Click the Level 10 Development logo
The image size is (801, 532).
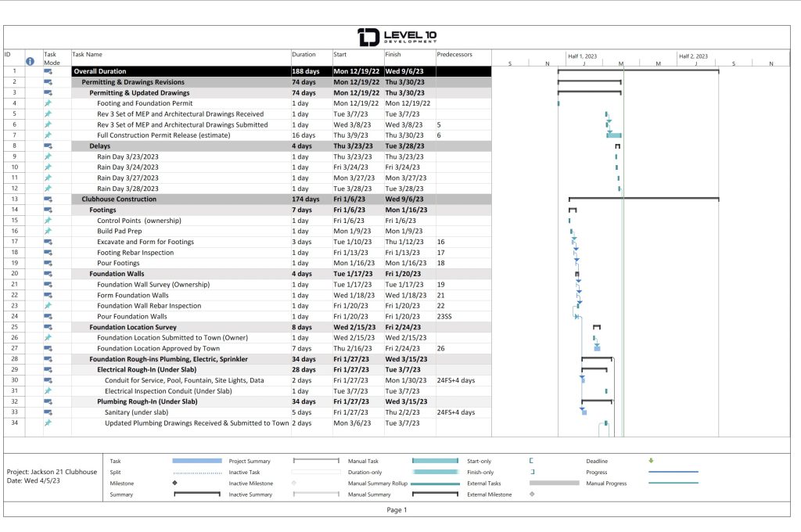tap(397, 37)
